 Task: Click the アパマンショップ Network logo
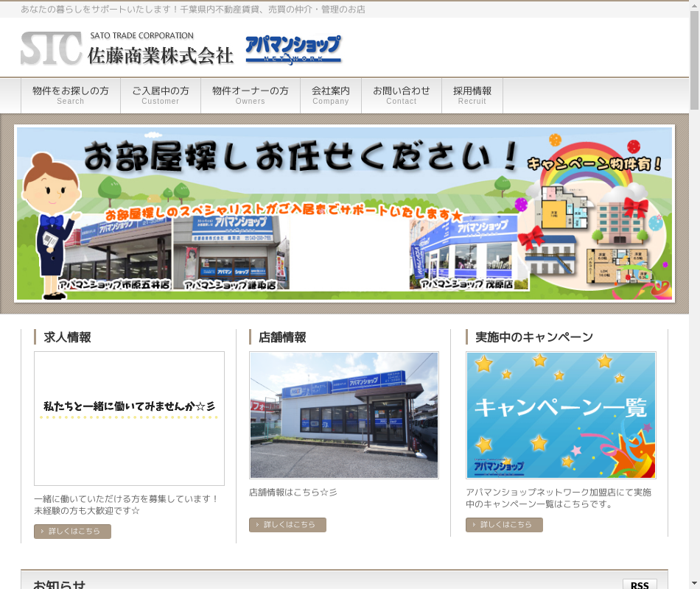click(293, 49)
